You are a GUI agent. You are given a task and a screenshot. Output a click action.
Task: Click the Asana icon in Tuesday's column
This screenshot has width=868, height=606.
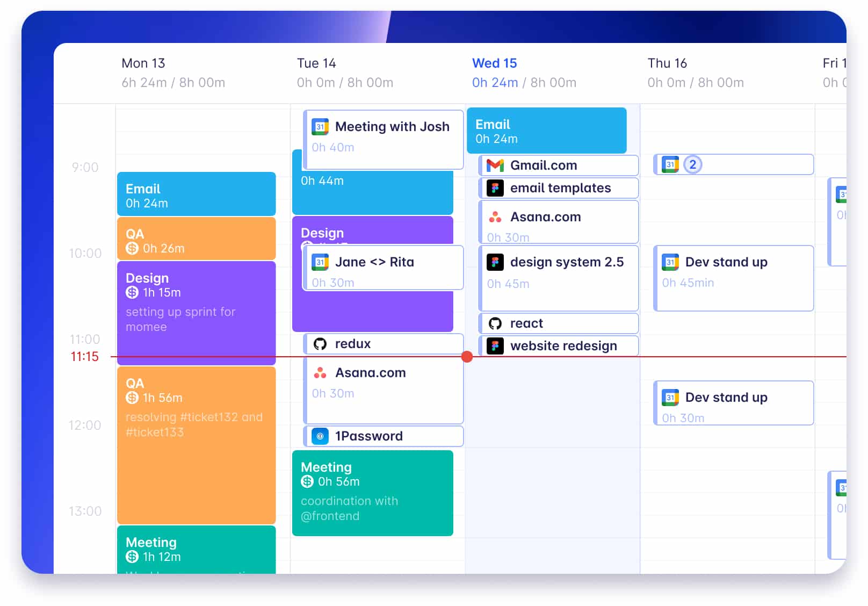320,373
